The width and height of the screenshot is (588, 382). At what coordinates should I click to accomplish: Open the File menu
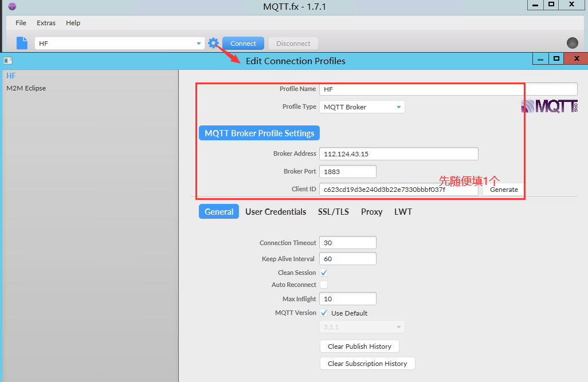click(x=21, y=23)
